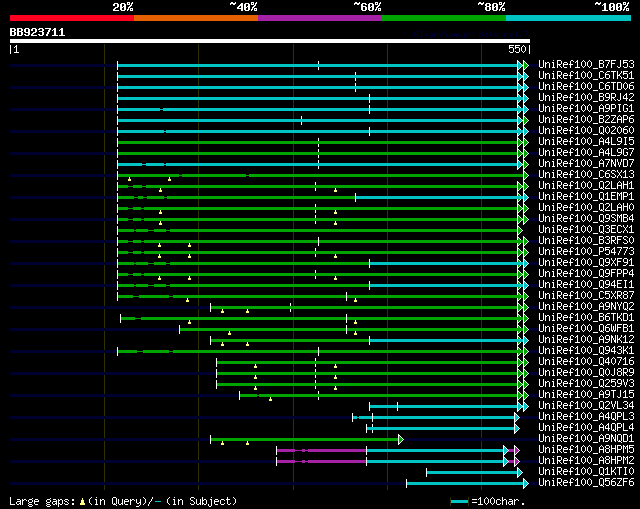The height and width of the screenshot is (509, 640).
Task: Click the UniRef100_A8HPM2 label
Action: (586, 461)
